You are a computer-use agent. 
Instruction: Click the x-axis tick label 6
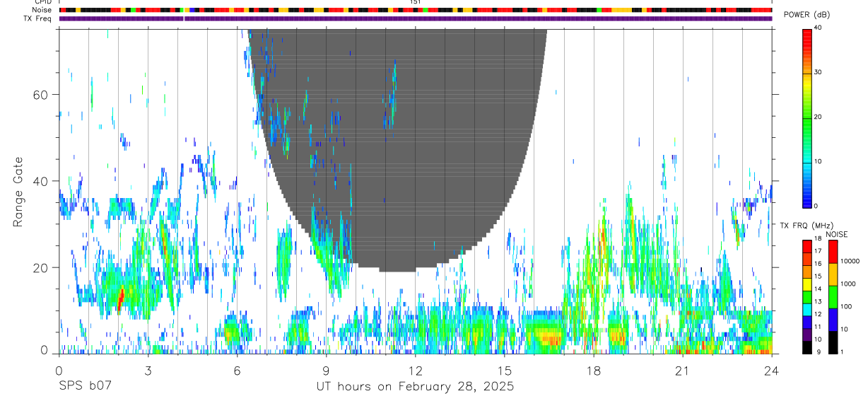(x=237, y=371)
